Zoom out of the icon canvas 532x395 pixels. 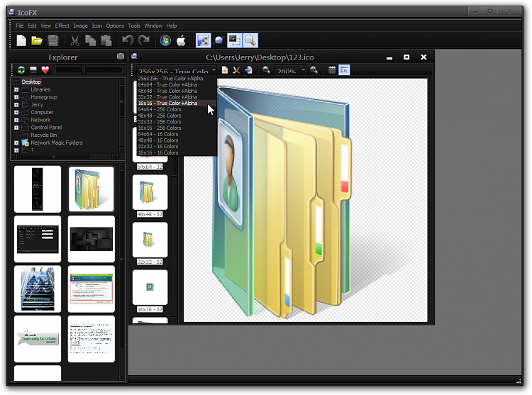click(266, 70)
